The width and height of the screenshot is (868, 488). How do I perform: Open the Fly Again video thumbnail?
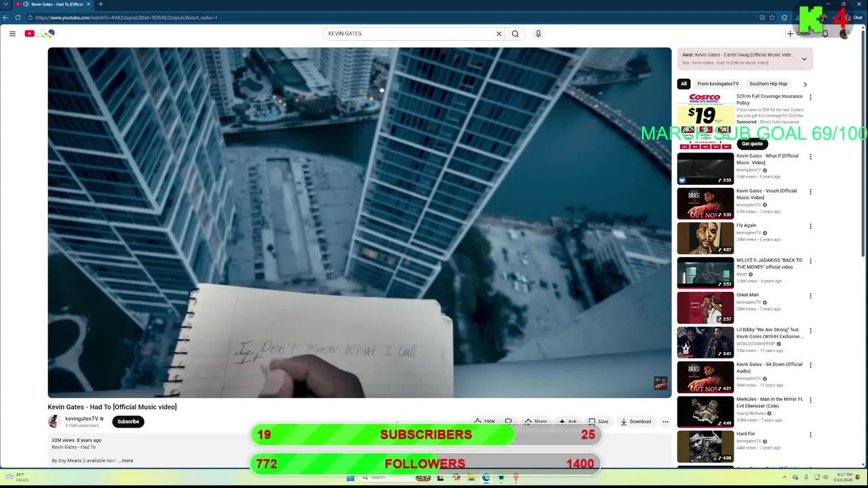(x=705, y=238)
